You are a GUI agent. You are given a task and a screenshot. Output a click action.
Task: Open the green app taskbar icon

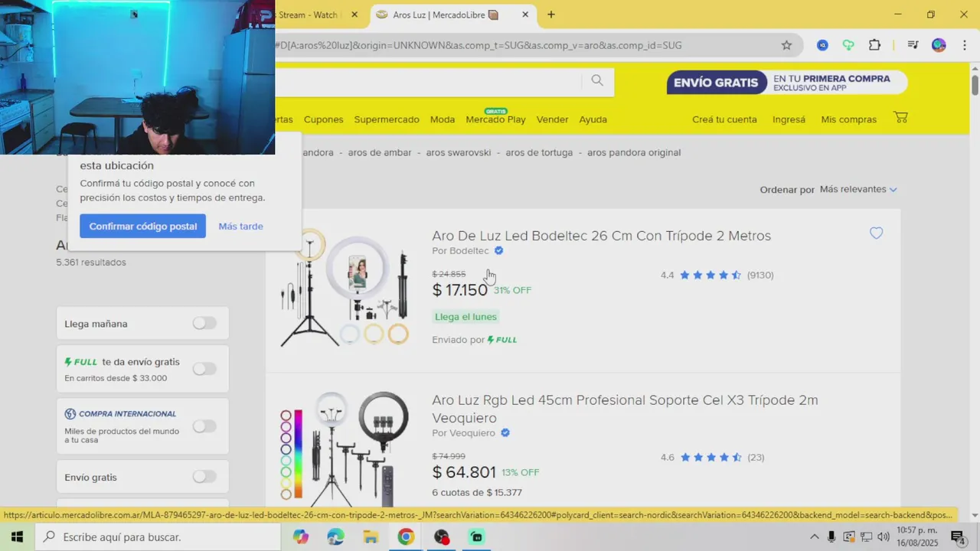477,537
